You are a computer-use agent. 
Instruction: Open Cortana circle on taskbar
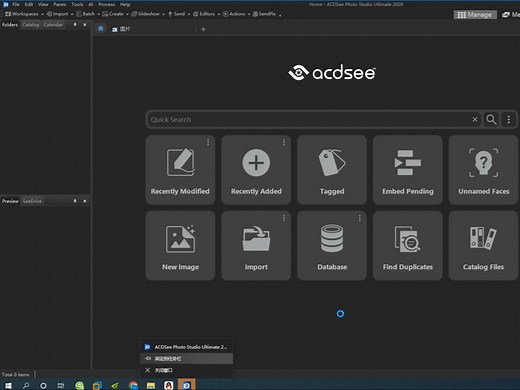[43, 385]
